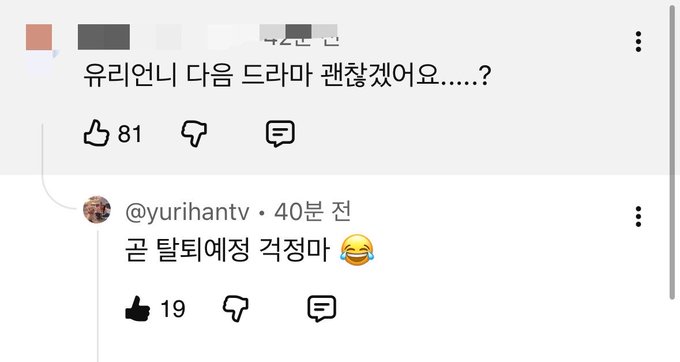Click the top comment's partially hidden timestamp

298,36
